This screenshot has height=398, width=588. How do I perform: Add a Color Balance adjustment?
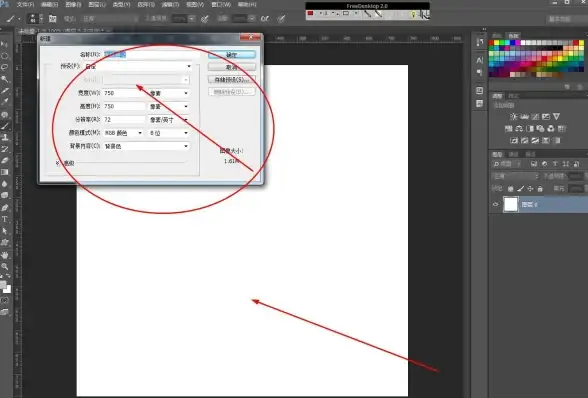click(519, 129)
